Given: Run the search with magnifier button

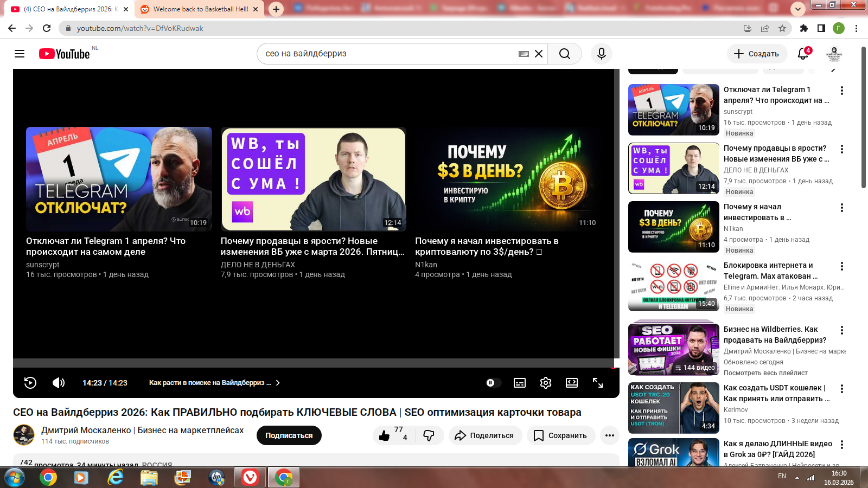Looking at the screenshot, I should pos(565,54).
